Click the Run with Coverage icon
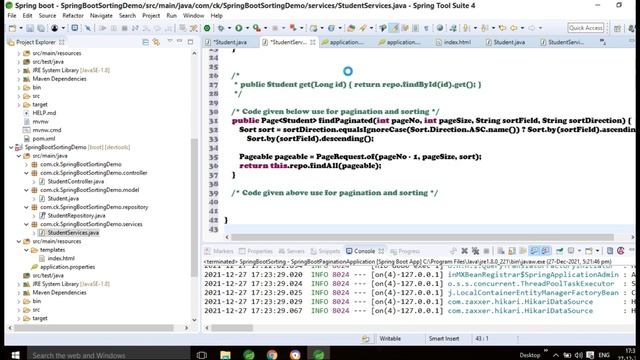 point(256,28)
